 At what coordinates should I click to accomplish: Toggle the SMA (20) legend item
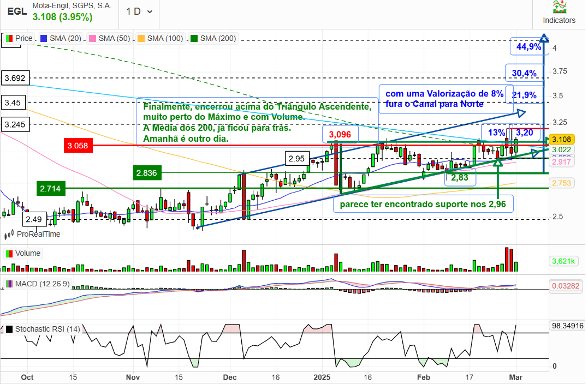point(61,38)
